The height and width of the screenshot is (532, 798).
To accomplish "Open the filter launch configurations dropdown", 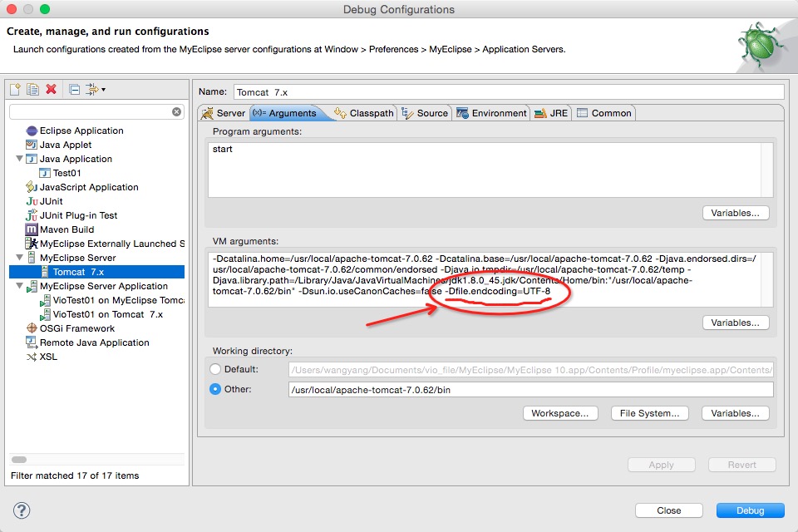I will 96,90.
